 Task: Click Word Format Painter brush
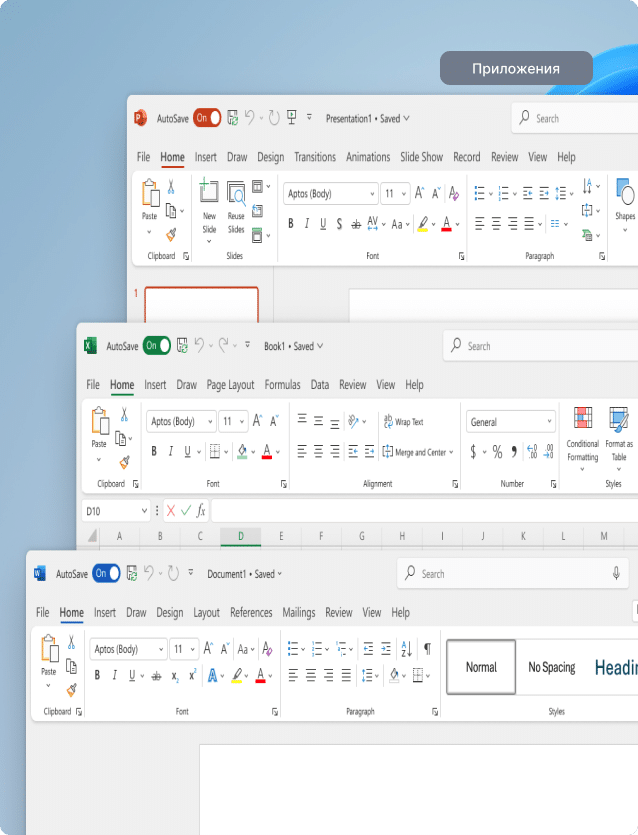[x=71, y=690]
